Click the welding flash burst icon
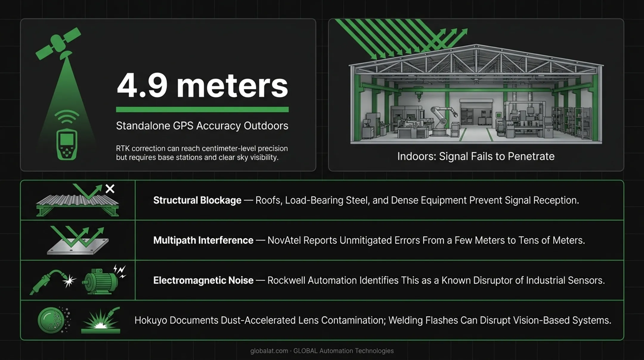This screenshot has height=360, width=644. pyautogui.click(x=101, y=320)
